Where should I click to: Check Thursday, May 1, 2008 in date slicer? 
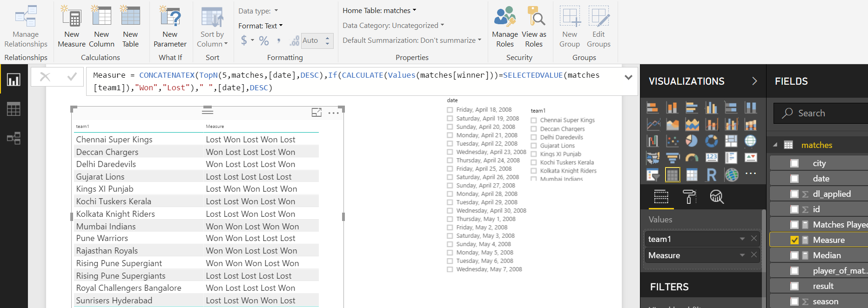[450, 219]
